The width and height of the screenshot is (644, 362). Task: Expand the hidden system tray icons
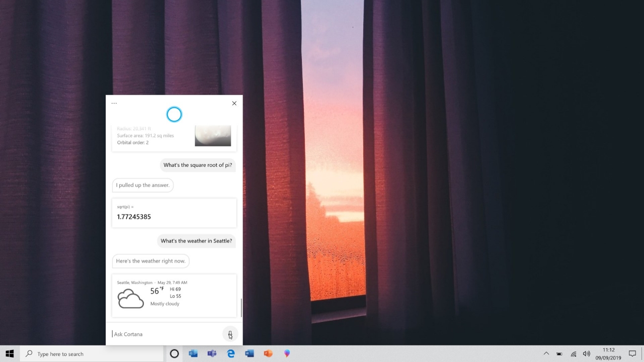click(x=546, y=354)
